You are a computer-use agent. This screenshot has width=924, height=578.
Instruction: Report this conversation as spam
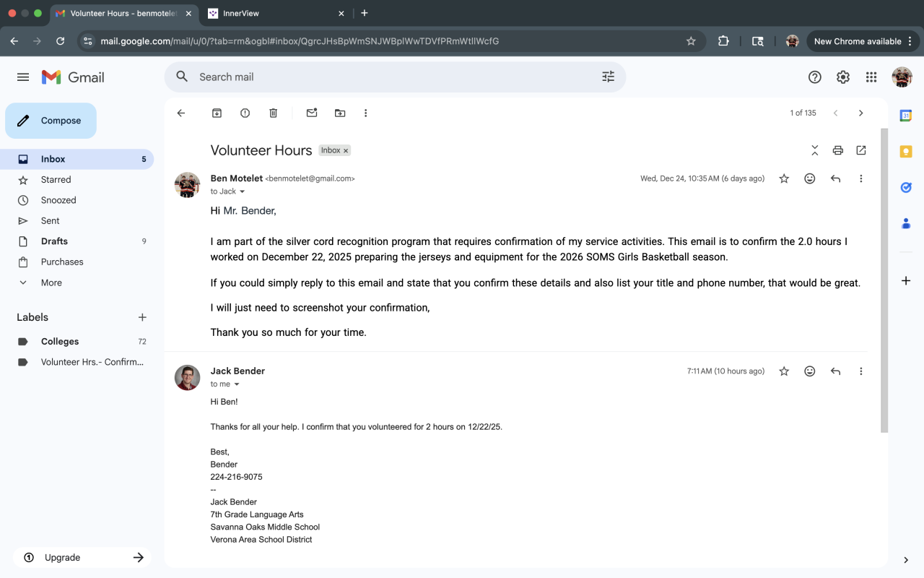tap(245, 113)
